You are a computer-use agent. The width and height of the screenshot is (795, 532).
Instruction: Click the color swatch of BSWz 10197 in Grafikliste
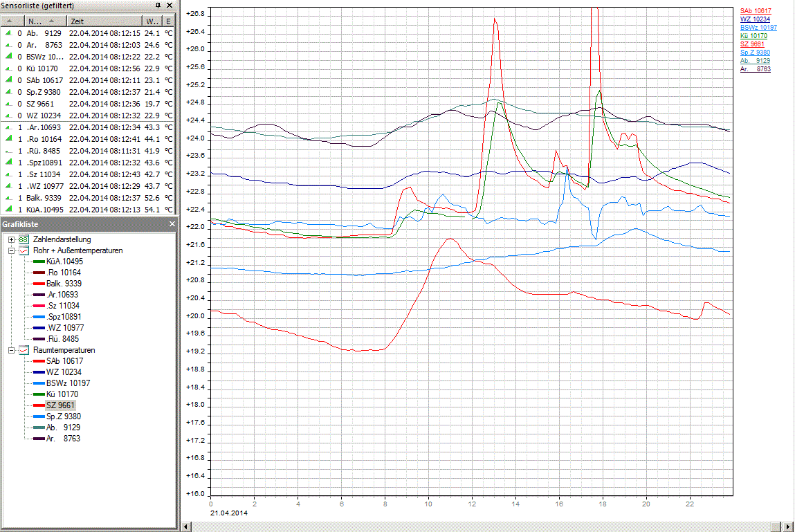point(39,383)
